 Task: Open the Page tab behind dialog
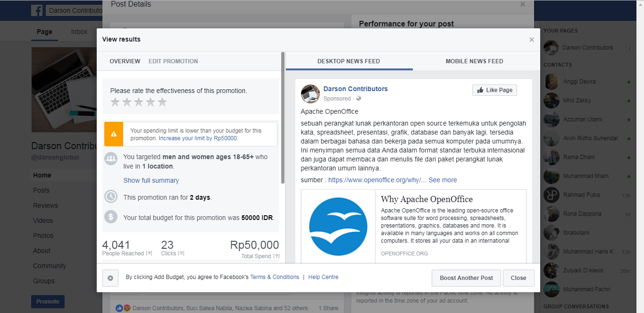(x=44, y=32)
